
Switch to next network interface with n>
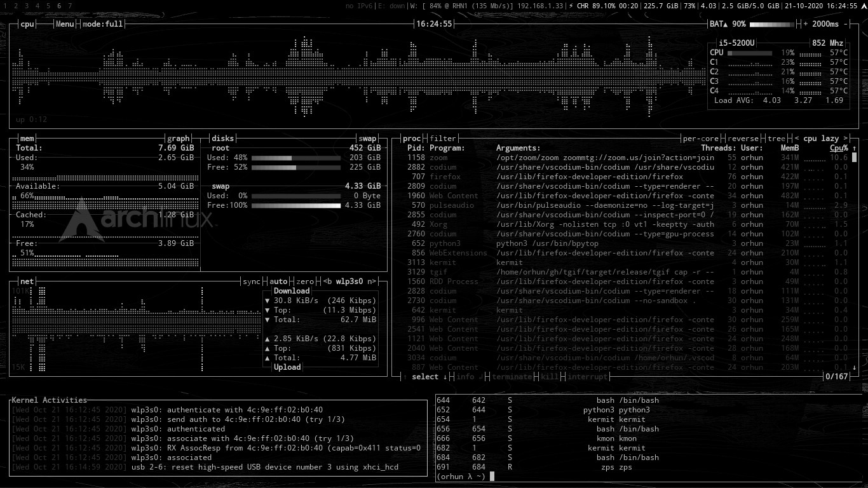click(370, 281)
